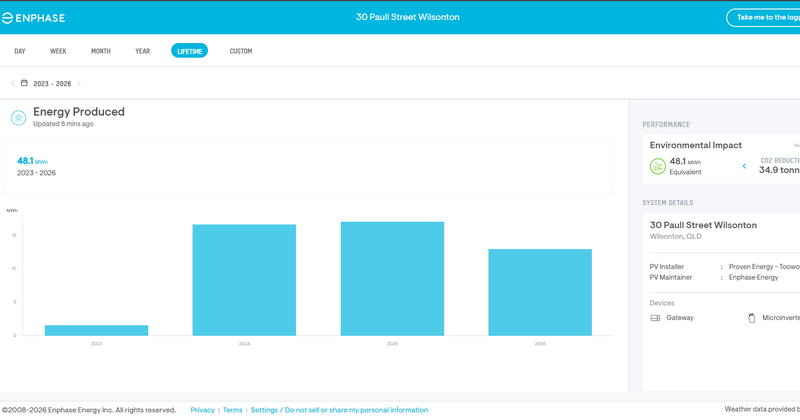Click the Enphase Energy maintainer name
Image resolution: width=800 pixels, height=420 pixels.
pyautogui.click(x=753, y=278)
